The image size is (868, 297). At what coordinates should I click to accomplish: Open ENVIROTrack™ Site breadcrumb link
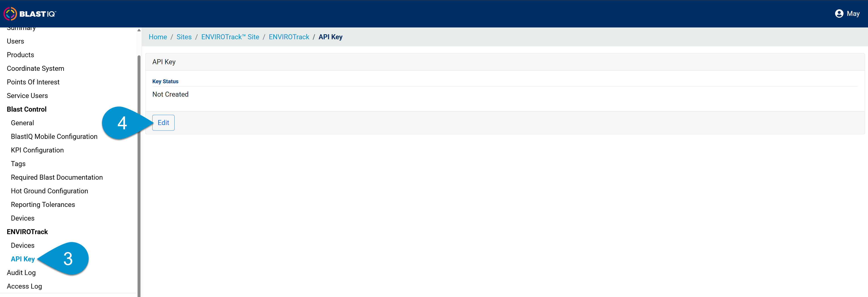tap(230, 37)
